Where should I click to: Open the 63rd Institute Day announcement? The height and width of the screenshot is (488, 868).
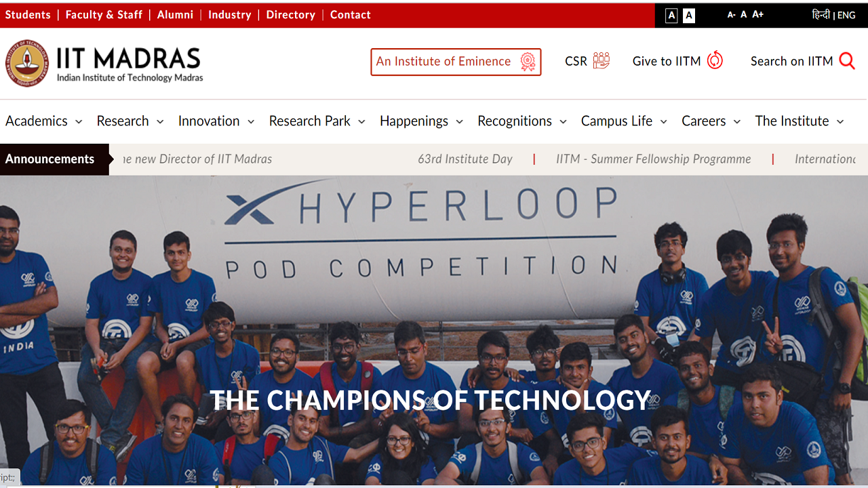pyautogui.click(x=465, y=159)
